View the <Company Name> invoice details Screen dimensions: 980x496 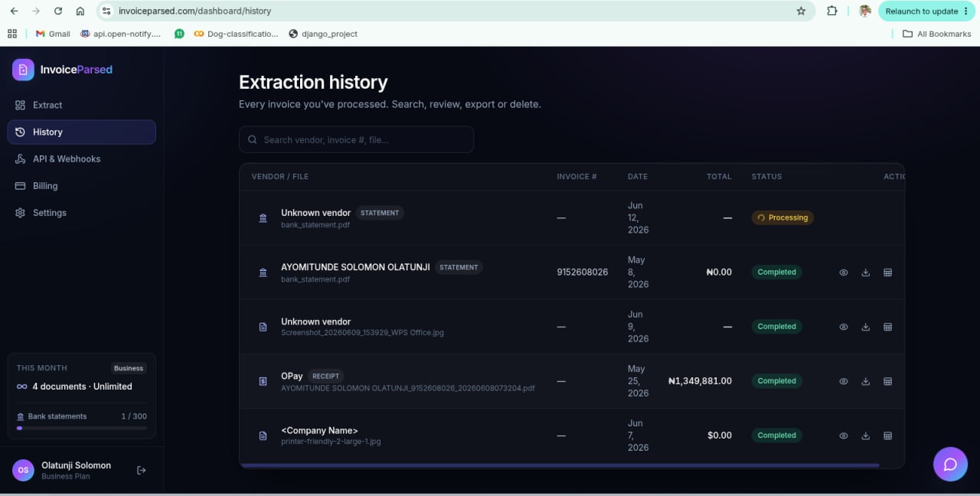843,436
